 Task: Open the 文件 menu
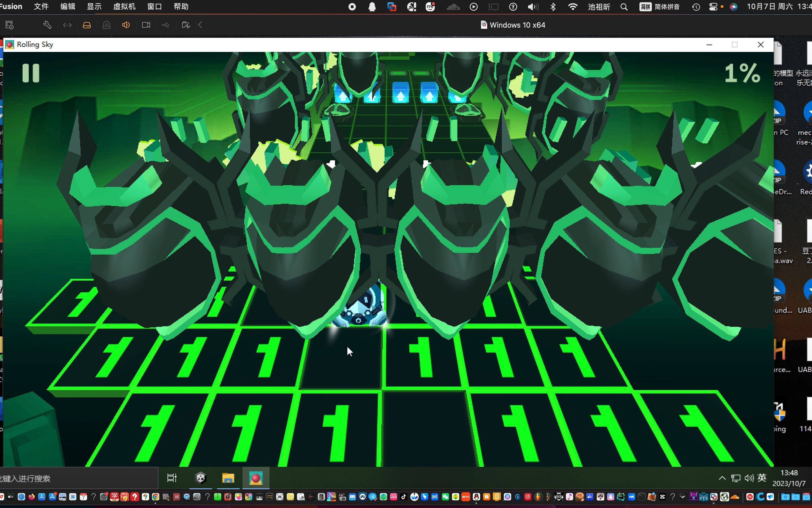click(x=41, y=6)
